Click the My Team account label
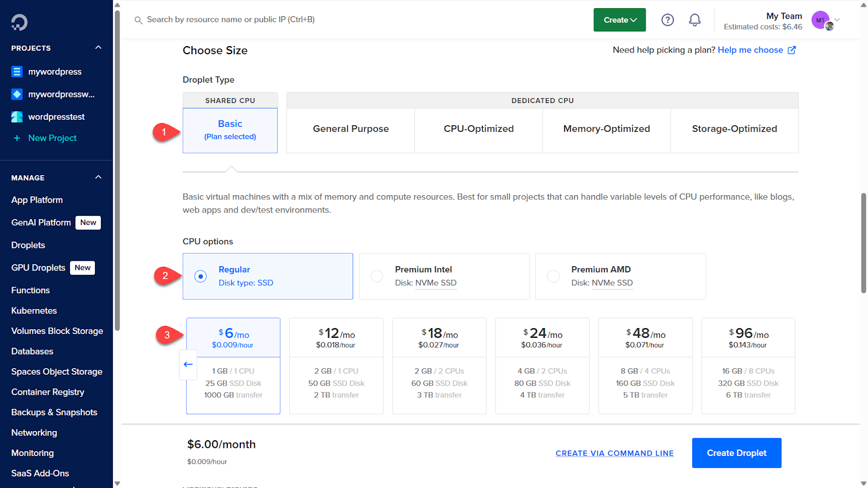 click(x=784, y=16)
